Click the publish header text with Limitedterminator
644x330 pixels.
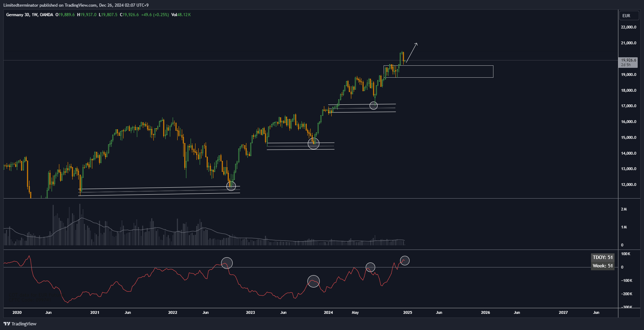coord(76,5)
